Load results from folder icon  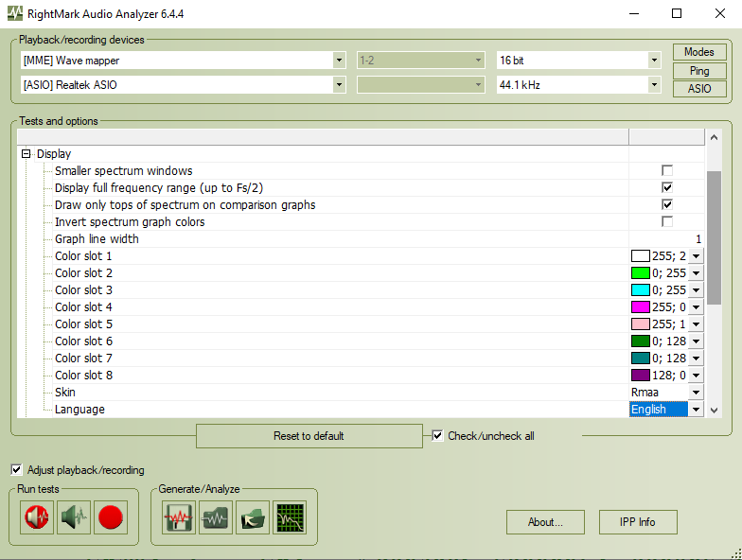point(253,517)
